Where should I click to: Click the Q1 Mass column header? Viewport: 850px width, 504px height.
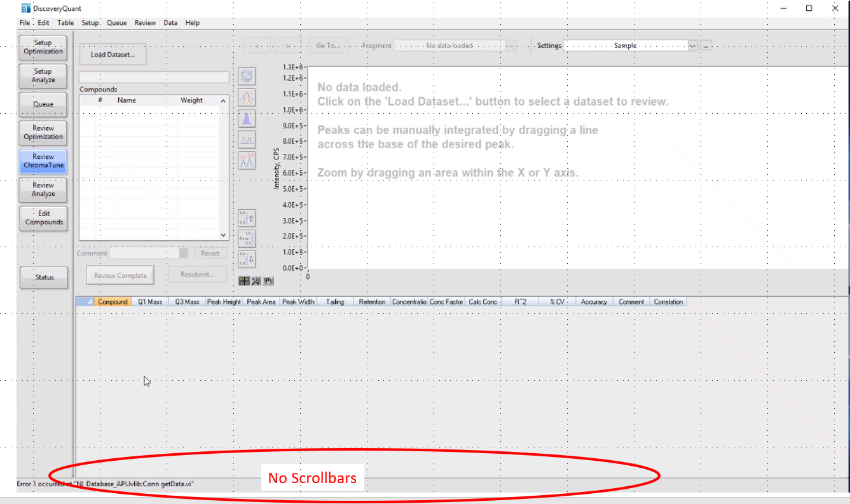(150, 302)
